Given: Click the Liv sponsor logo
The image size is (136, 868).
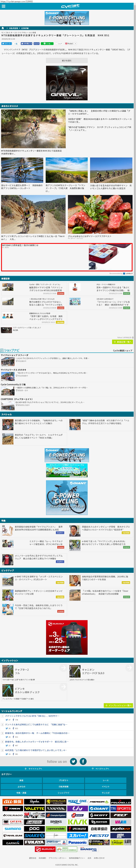Looking at the screenshot, I should (x=77, y=808).
